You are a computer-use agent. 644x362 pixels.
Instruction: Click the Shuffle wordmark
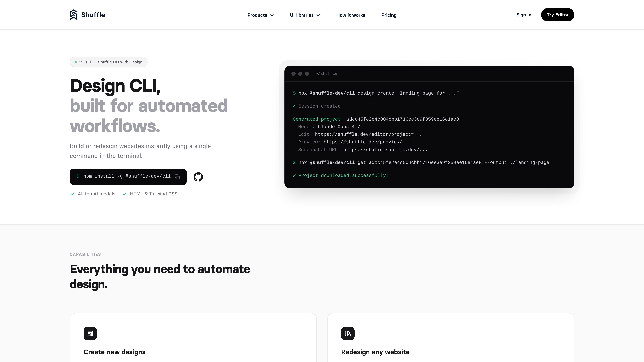point(93,15)
